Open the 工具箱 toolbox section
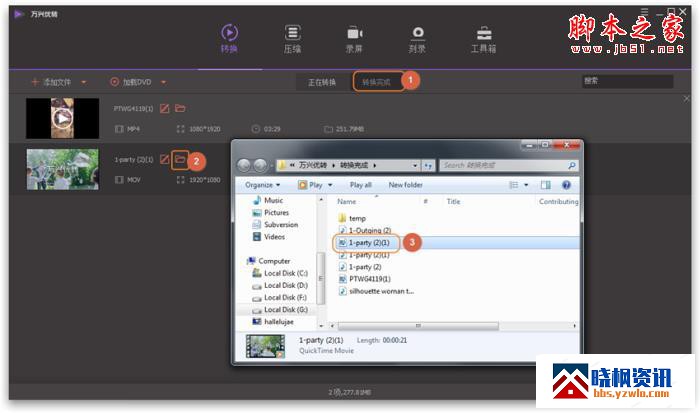Viewport: 700px width, 413px height. (483, 39)
